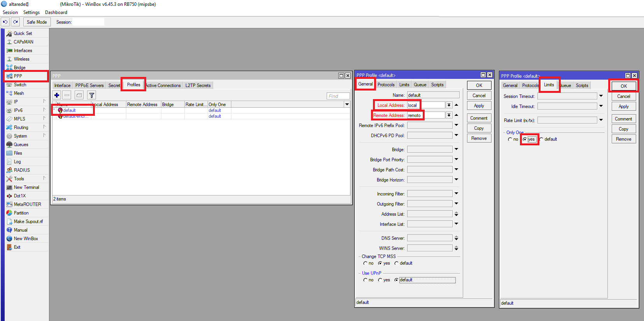This screenshot has height=321, width=644.
Task: Click the DNS Server input field
Action: (430, 238)
